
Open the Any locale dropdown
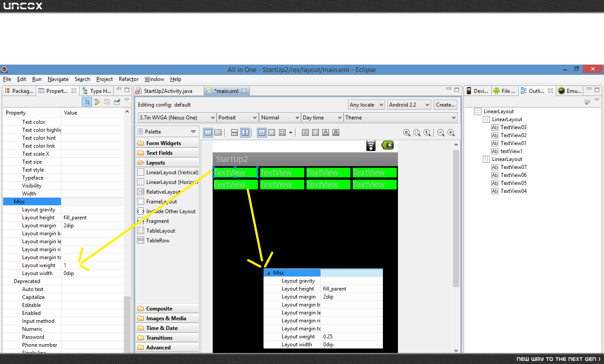[x=367, y=105]
